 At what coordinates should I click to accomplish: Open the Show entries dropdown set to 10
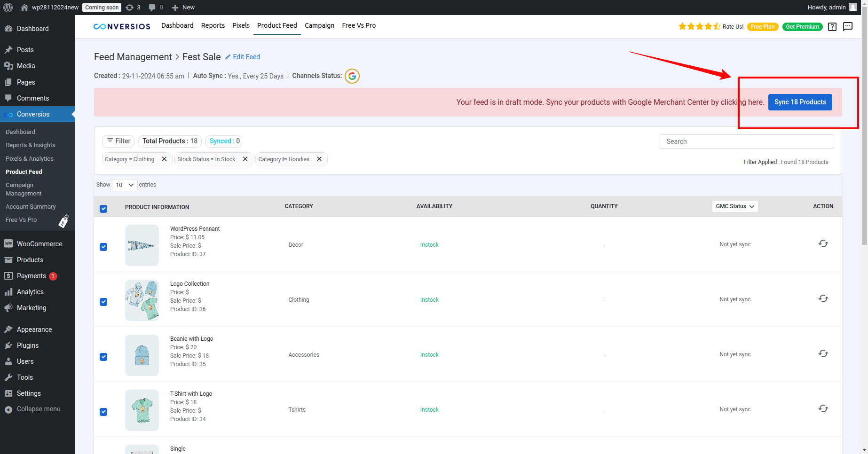click(x=125, y=185)
